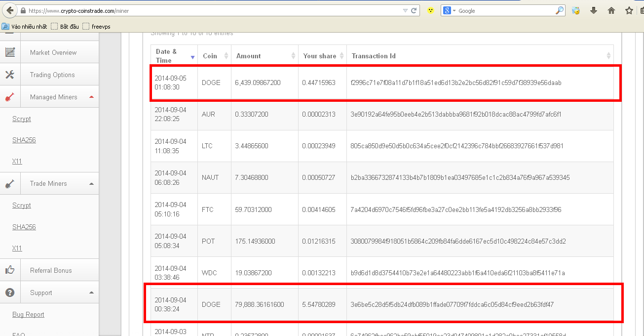This screenshot has width=644, height=336.
Task: Collapse the Support section arrow
Action: (x=91, y=293)
